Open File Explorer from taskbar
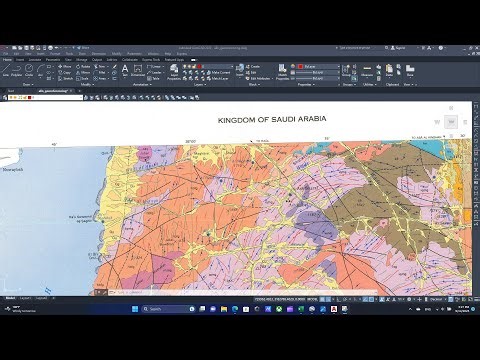Viewport: 480px width, 360px height. [x=224, y=309]
